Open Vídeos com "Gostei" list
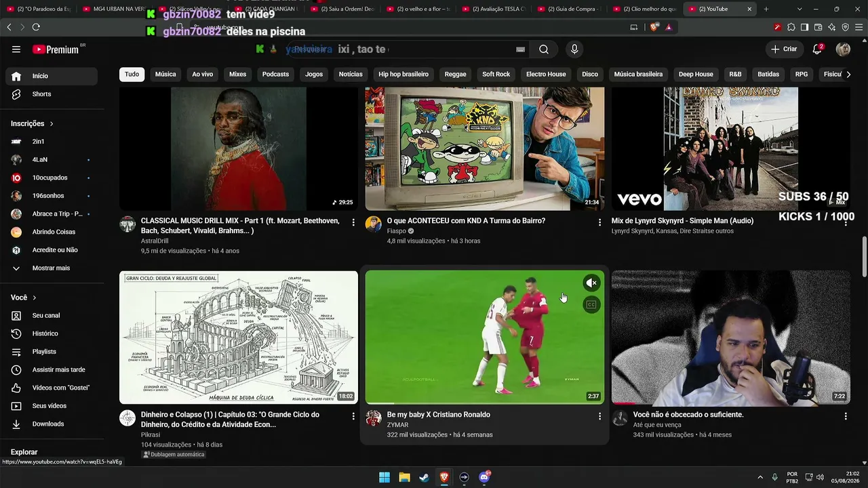868x488 pixels. pyautogui.click(x=52, y=388)
